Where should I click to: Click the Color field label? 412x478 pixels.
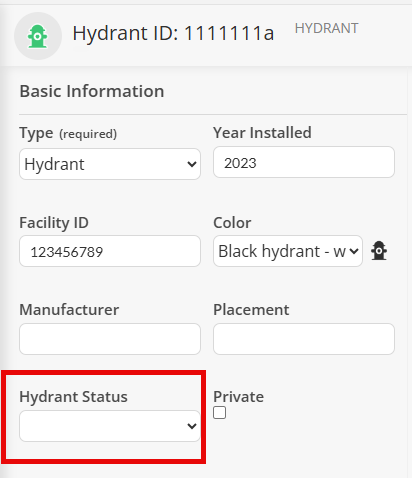point(232,223)
